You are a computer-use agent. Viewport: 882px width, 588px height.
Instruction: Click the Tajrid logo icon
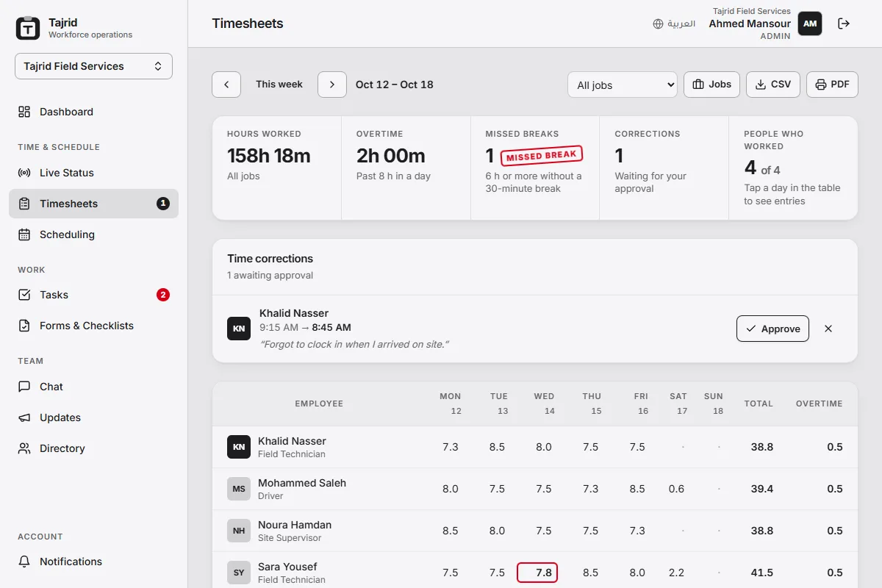pyautogui.click(x=28, y=28)
